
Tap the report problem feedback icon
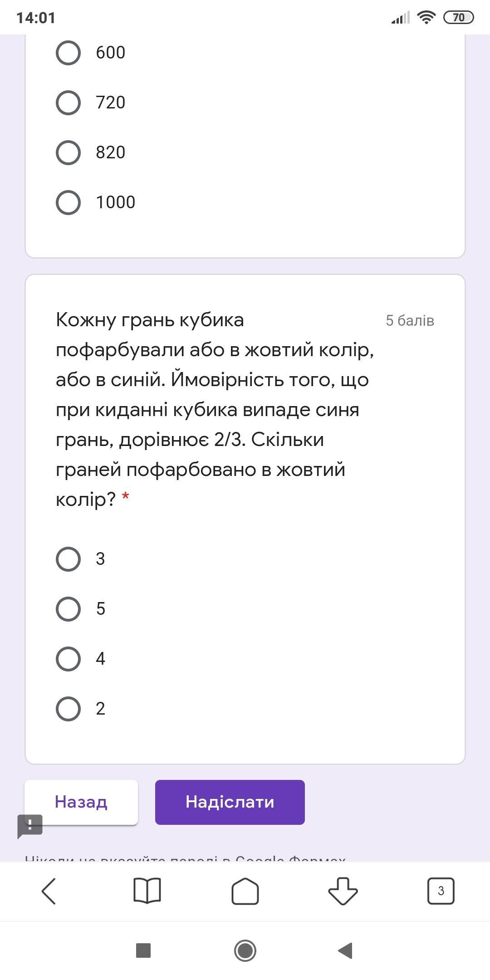(30, 826)
